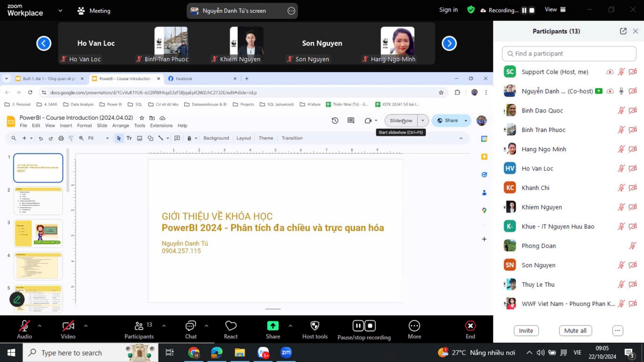Click Transition in Slides toolbar
The height and width of the screenshot is (362, 644).
(x=292, y=138)
